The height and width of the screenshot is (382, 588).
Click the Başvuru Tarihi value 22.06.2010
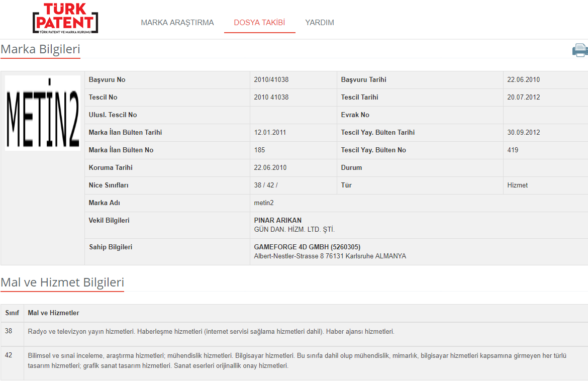524,79
